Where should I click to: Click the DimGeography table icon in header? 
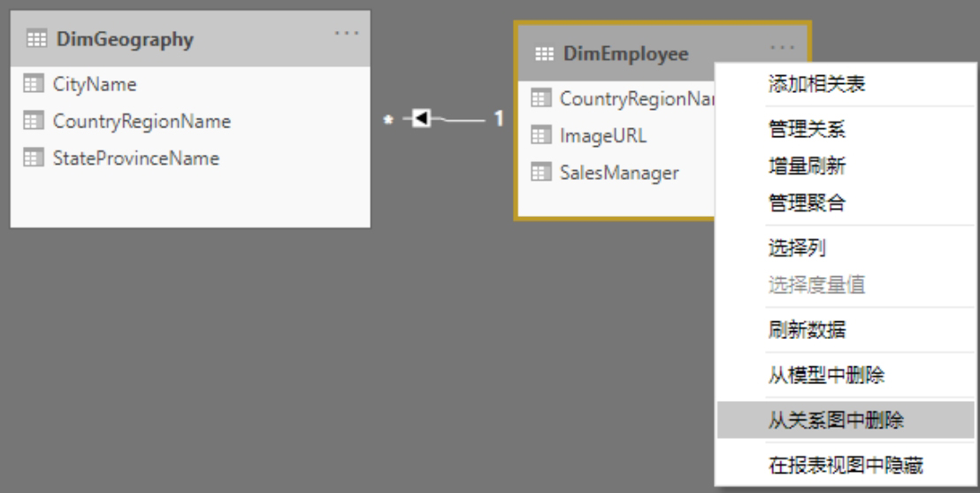click(x=36, y=39)
